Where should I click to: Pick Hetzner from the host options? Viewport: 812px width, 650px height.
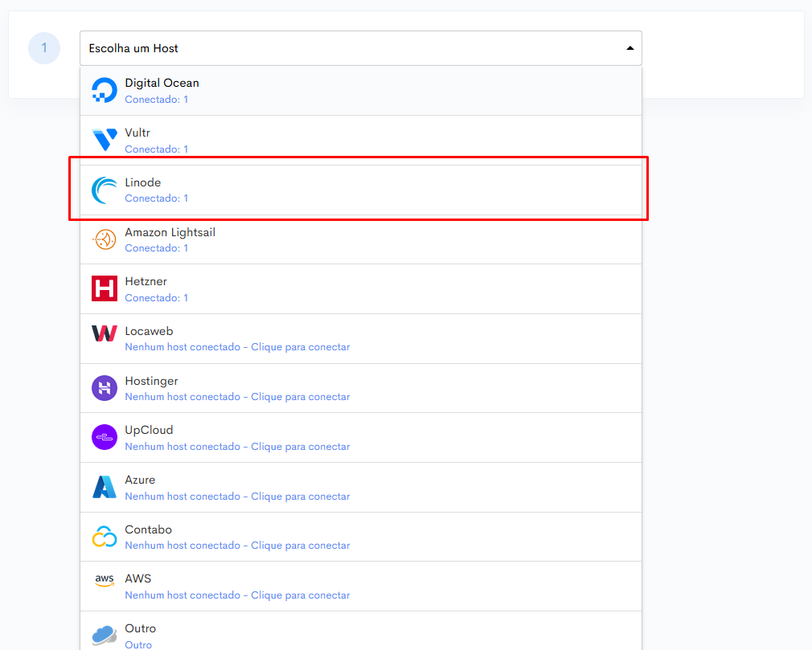pyautogui.click(x=361, y=288)
